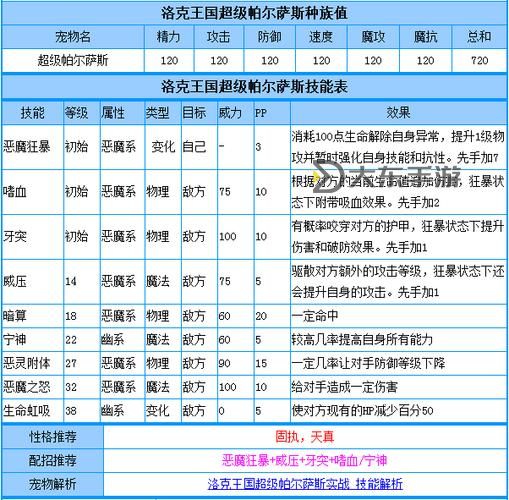Select the skill name 恶灵附体
The image size is (509, 500).
[x=27, y=363]
